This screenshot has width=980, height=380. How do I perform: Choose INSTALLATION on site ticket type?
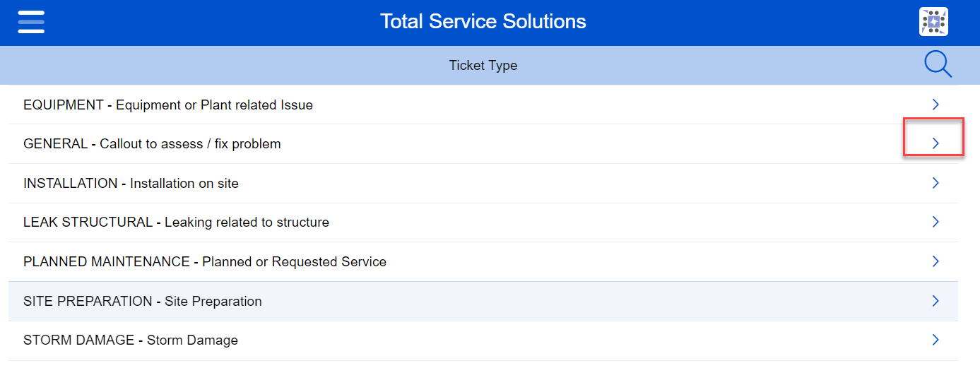coord(131,184)
